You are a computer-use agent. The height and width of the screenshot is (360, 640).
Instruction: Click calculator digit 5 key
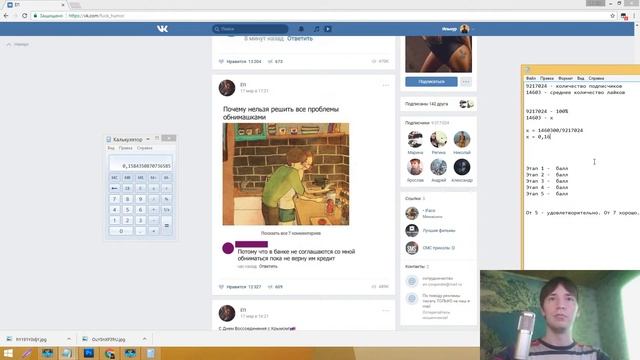(x=127, y=209)
